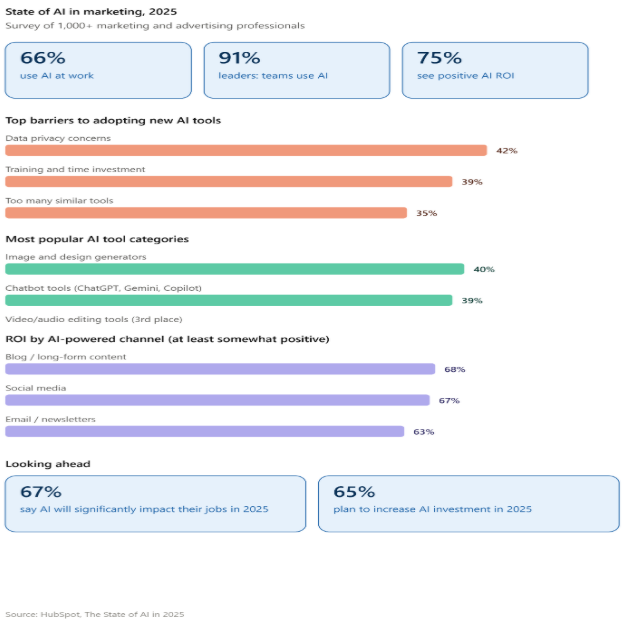Click the Top barriers section heading

(x=113, y=120)
